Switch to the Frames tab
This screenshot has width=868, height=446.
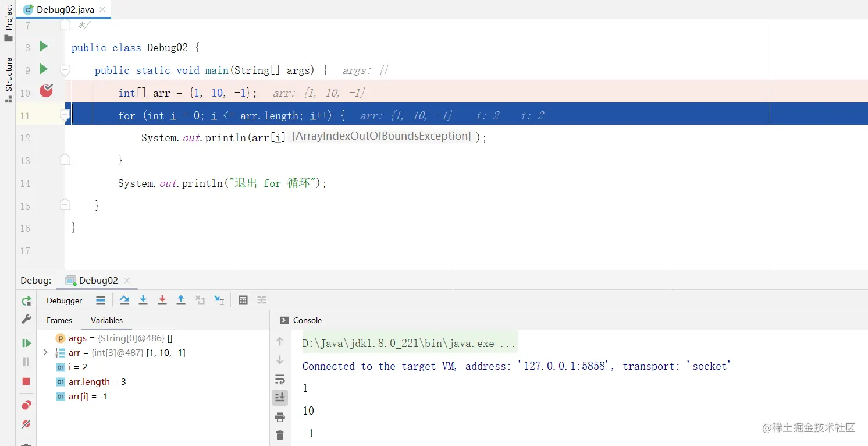pos(59,320)
